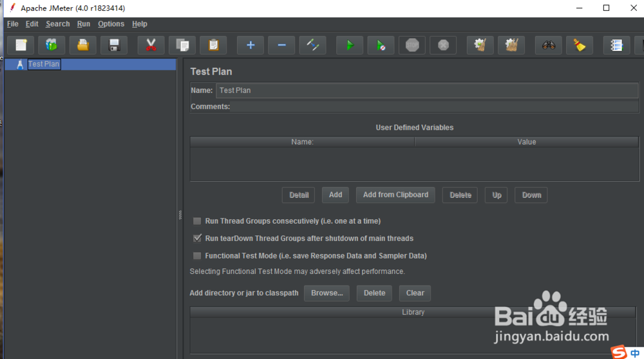Click the panel splitter handle

click(x=180, y=215)
